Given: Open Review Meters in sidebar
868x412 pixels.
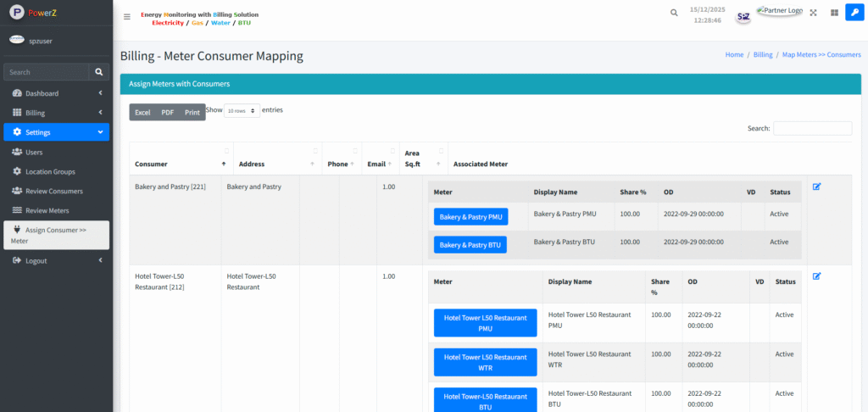Looking at the screenshot, I should tap(47, 210).
